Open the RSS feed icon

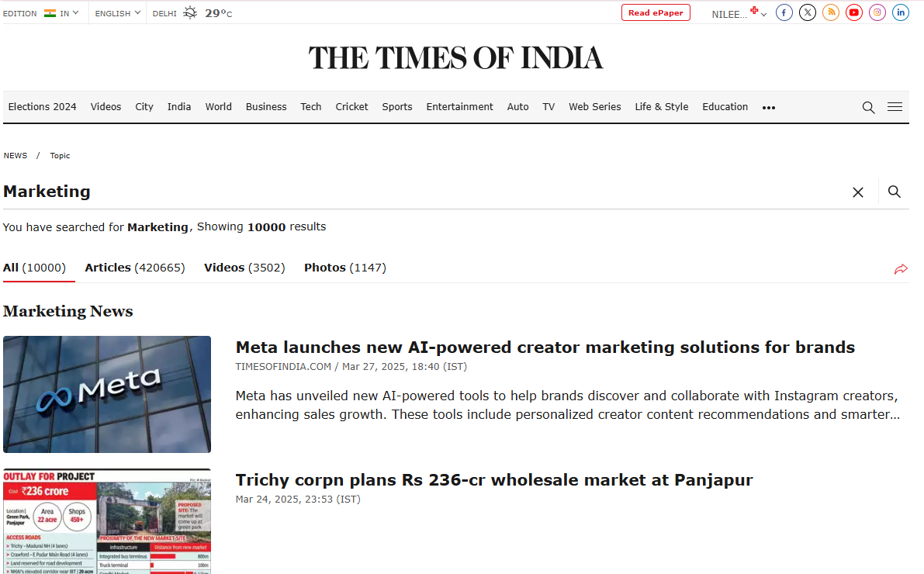[831, 12]
